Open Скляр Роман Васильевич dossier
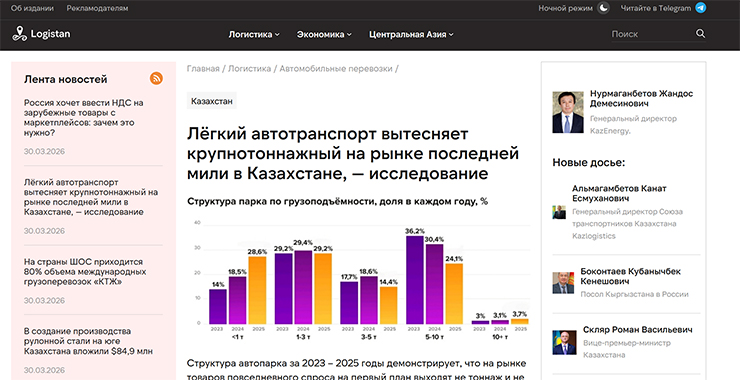The image size is (740, 380). pos(638,329)
